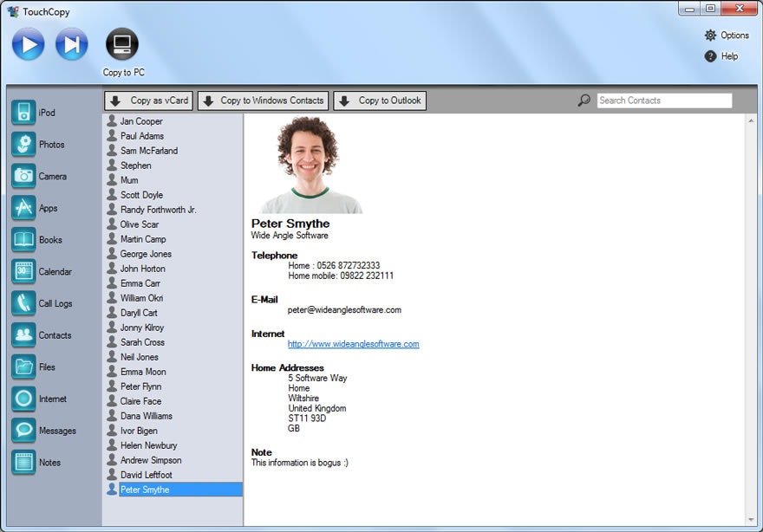
Task: Select the iPod sidebar icon
Action: (x=23, y=113)
